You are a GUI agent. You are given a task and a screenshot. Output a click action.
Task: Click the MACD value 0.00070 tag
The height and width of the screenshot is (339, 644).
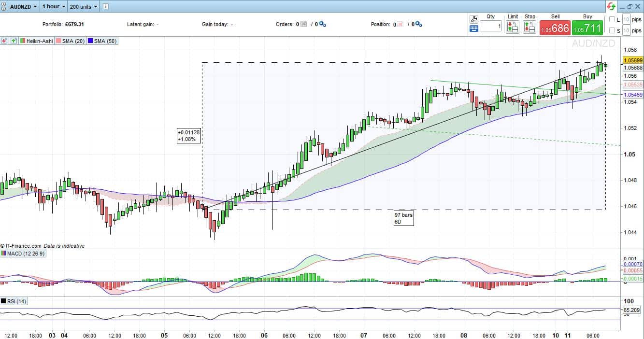tap(633, 264)
